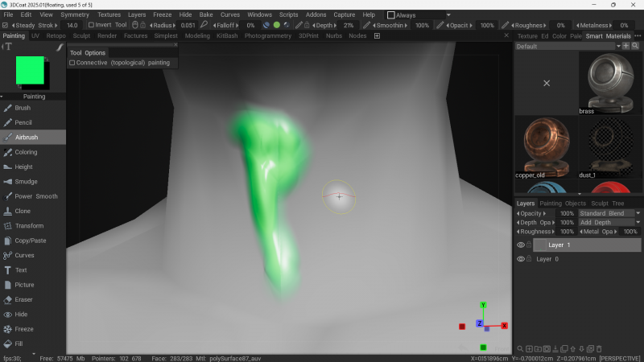Select the Airbrush tool
Image resolution: width=644 pixels, height=362 pixels.
pyautogui.click(x=27, y=138)
